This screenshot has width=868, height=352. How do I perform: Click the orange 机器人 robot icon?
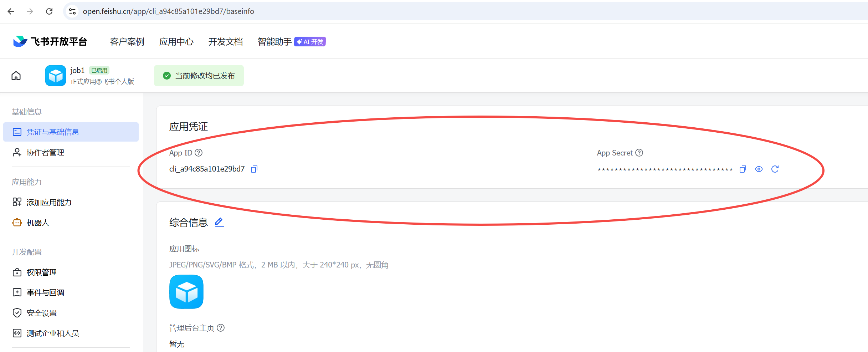[x=17, y=223]
